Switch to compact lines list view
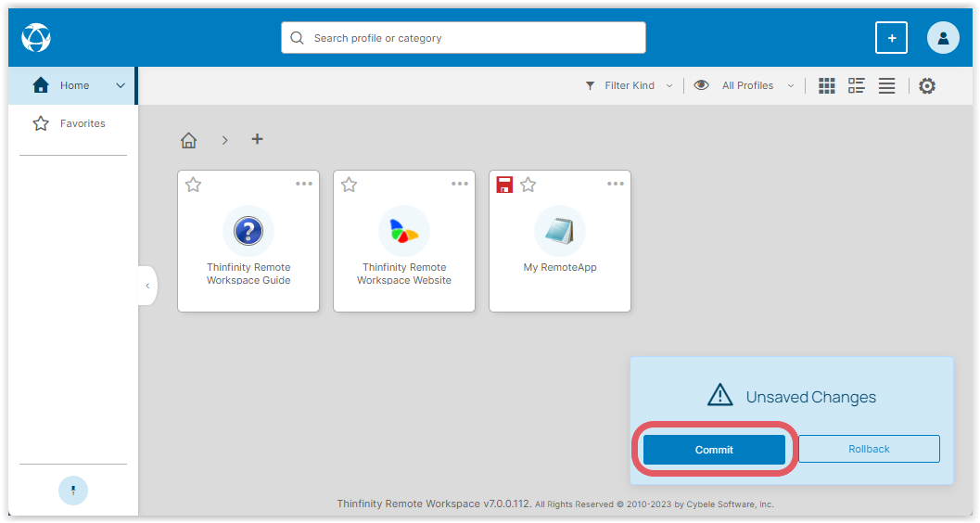Screen dimensions: 980x523 (x=887, y=85)
